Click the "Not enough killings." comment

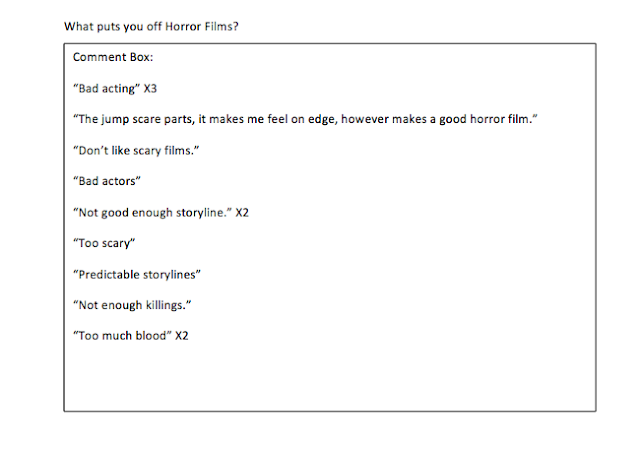click(132, 305)
